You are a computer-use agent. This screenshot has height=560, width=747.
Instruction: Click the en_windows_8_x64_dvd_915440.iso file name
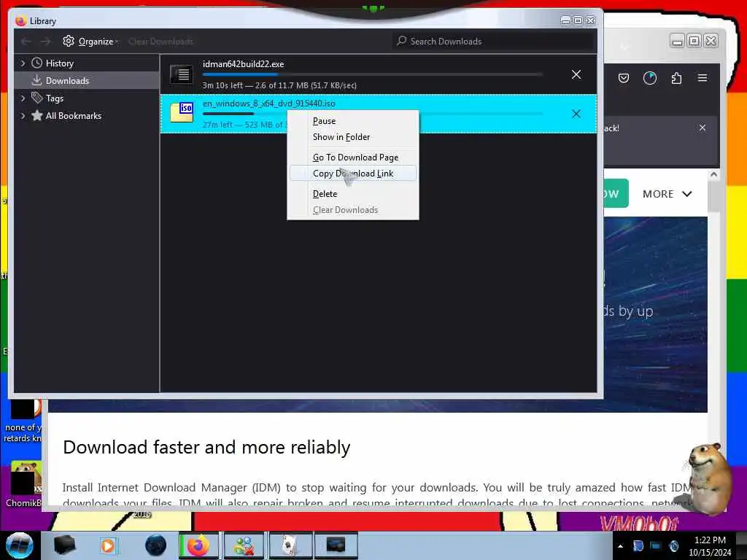pos(268,104)
